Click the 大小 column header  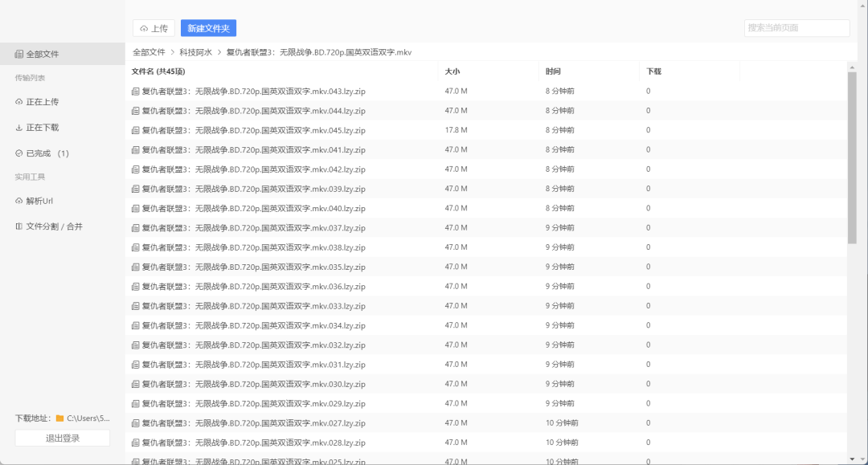pos(452,71)
